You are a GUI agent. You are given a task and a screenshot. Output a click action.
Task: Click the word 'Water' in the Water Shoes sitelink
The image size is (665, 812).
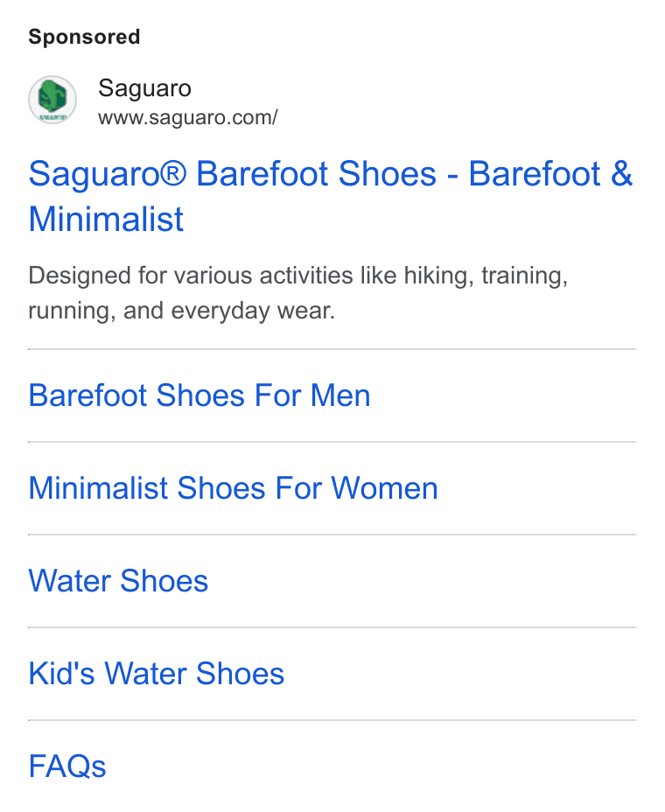[x=69, y=581]
